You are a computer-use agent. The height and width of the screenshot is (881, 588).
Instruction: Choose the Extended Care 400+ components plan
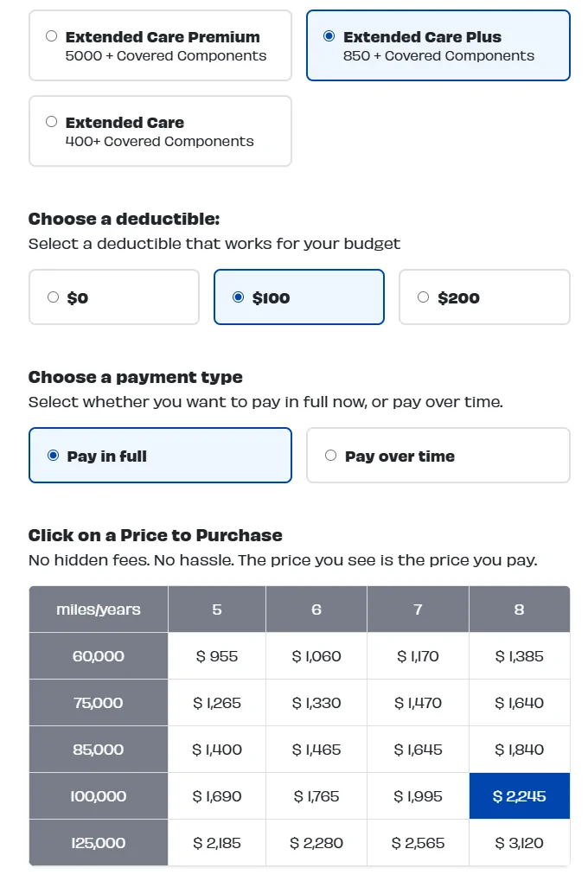coord(160,131)
